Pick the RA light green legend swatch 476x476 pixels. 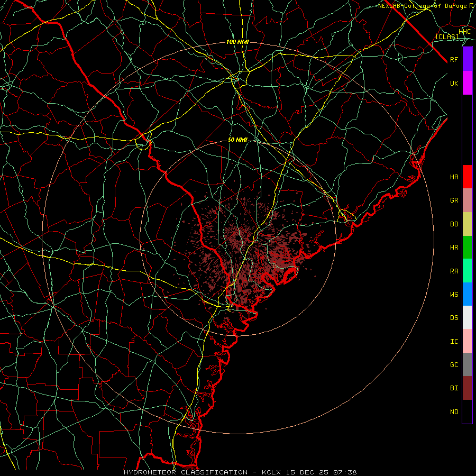[467, 271]
